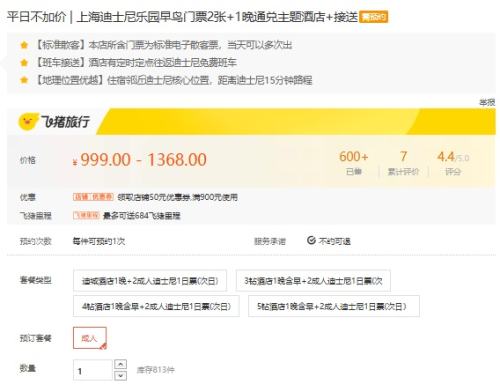
Task: Select package 5钻酒店1晚含早+2成人迪士尼1日票
Action: click(334, 306)
